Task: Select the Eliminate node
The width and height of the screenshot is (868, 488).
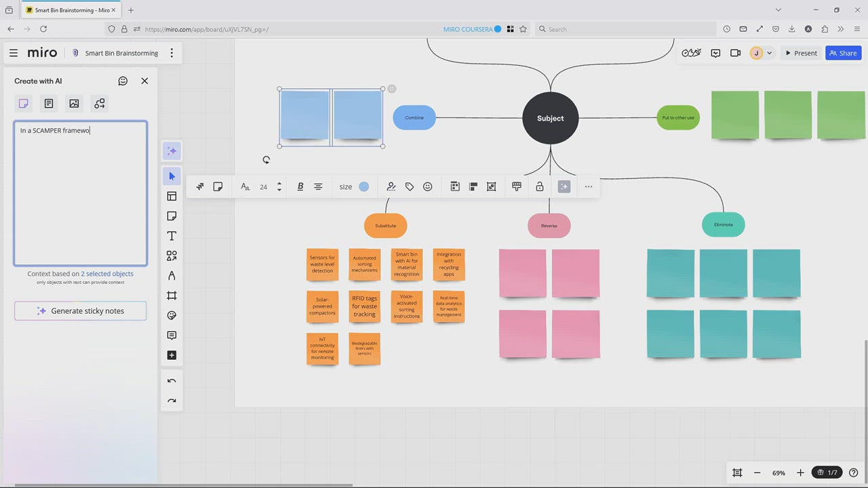Action: pos(724,225)
